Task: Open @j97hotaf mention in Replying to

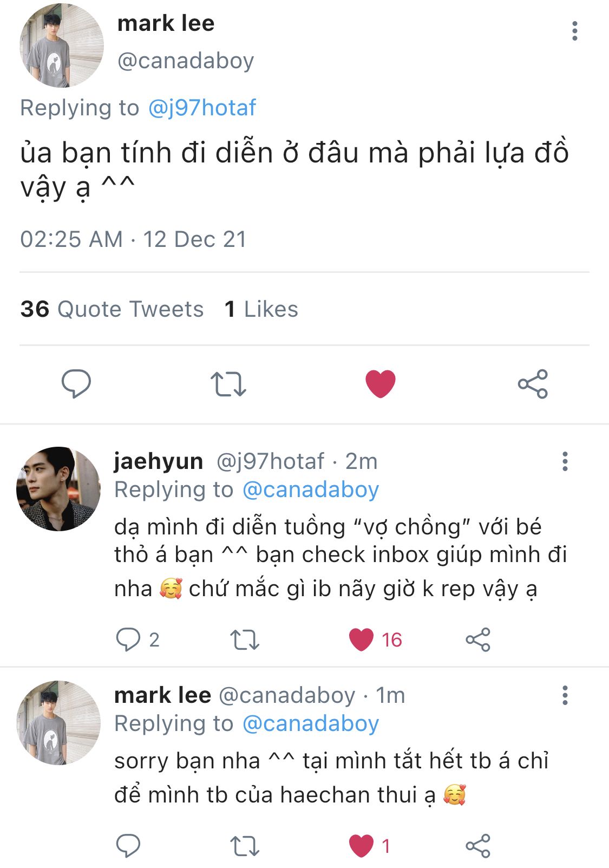Action: pyautogui.click(x=202, y=108)
